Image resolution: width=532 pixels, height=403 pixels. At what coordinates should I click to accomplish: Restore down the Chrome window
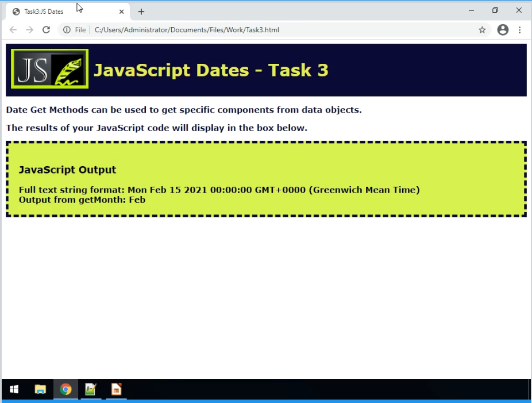[495, 10]
